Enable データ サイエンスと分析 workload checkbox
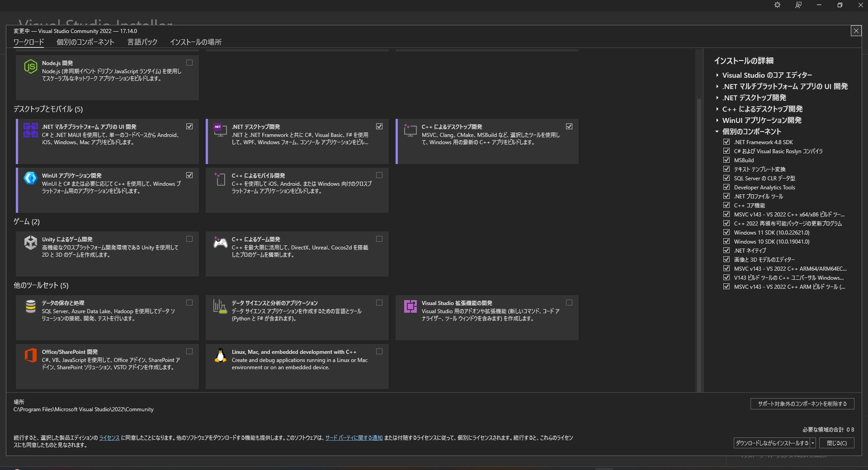The width and height of the screenshot is (868, 470). point(379,303)
